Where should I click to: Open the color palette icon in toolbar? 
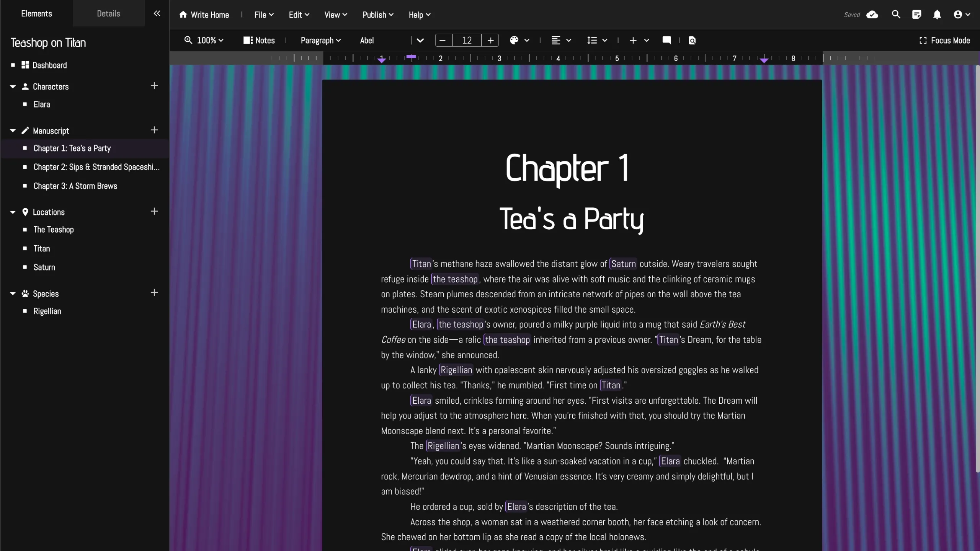pyautogui.click(x=514, y=40)
